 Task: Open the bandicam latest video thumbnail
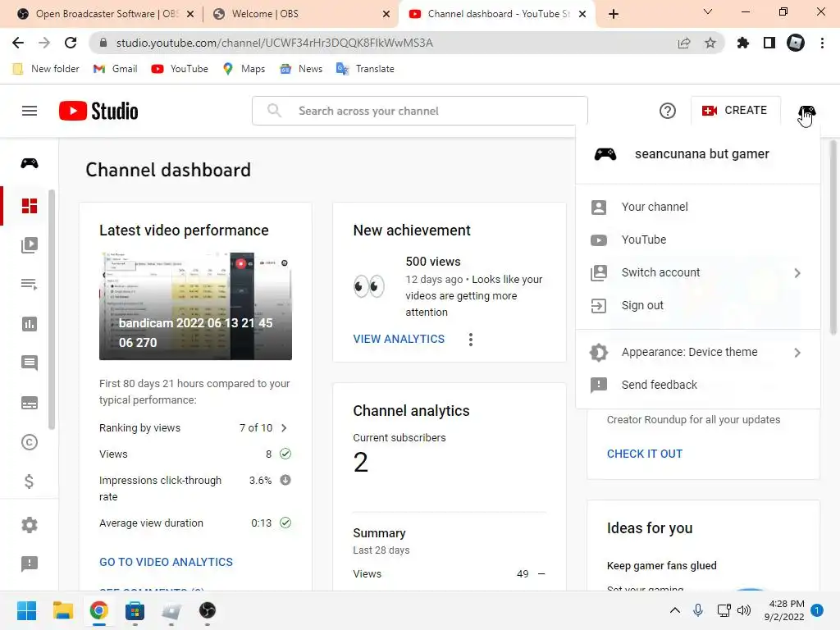[195, 306]
